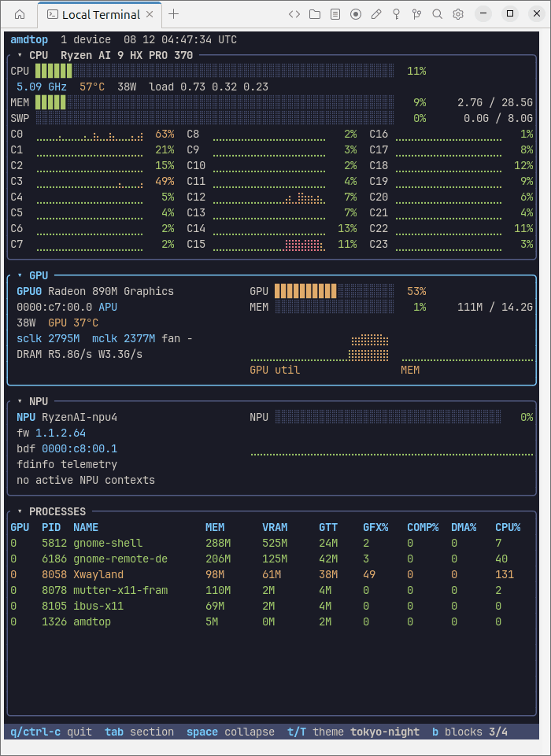
Task: Collapse the GPU section triangle
Action: click(20, 275)
